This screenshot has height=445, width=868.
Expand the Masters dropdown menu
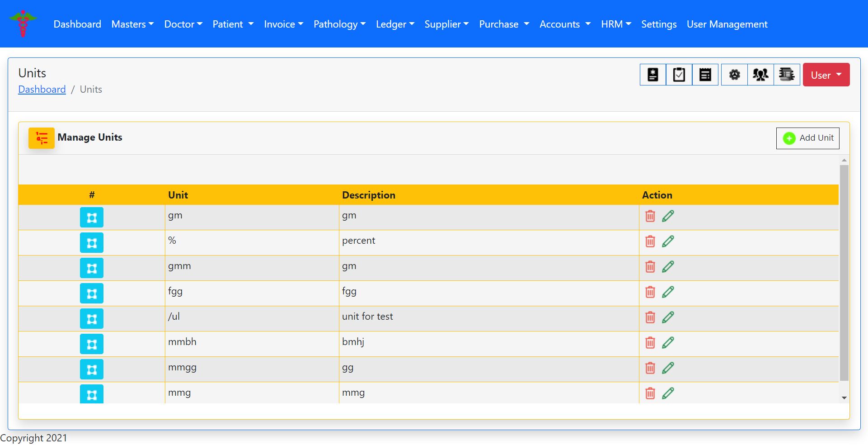132,24
